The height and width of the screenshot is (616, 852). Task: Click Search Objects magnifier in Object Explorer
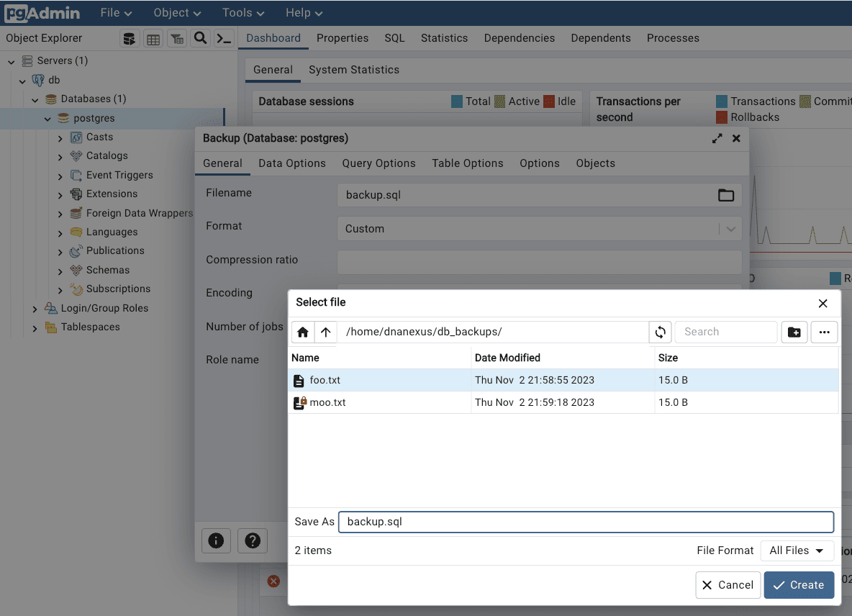click(201, 39)
